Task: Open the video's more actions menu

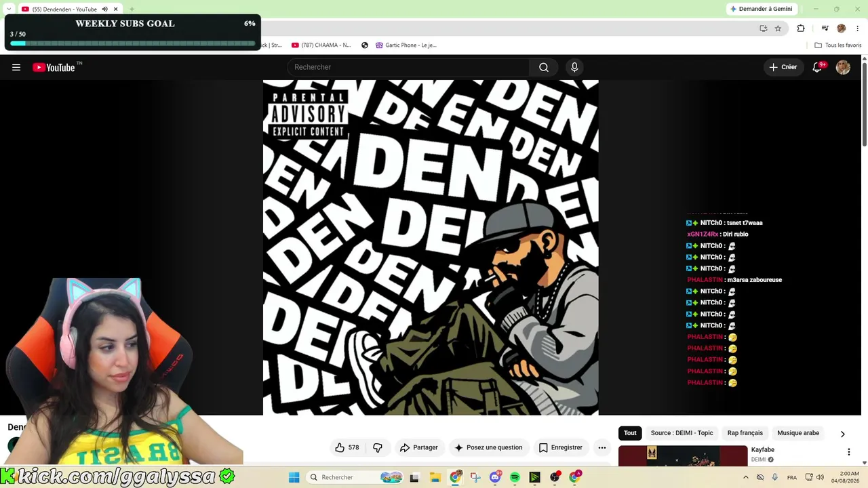Action: [601, 447]
